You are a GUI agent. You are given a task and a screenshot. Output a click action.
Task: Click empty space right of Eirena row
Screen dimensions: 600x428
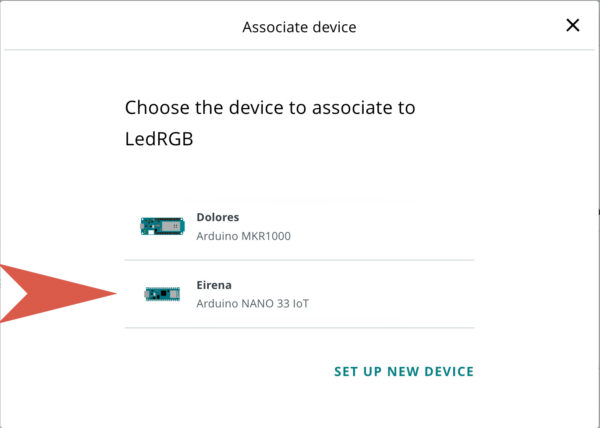400,294
